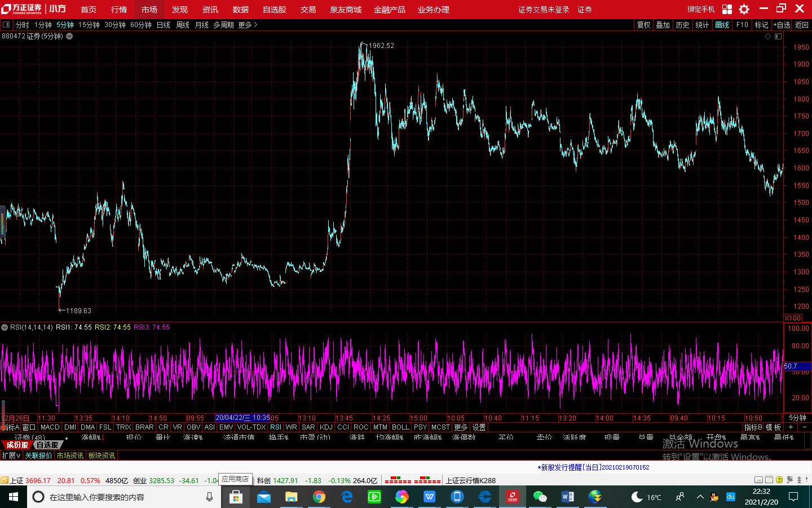Open the 指标B selector
This screenshot has height=508, width=812.
[753, 427]
